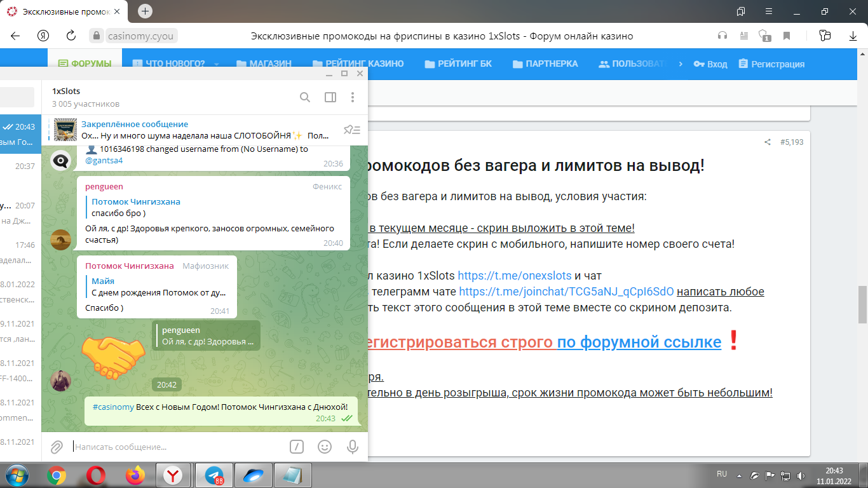
Task: Open РЕЙТИНГ БК menu item
Action: click(x=458, y=64)
